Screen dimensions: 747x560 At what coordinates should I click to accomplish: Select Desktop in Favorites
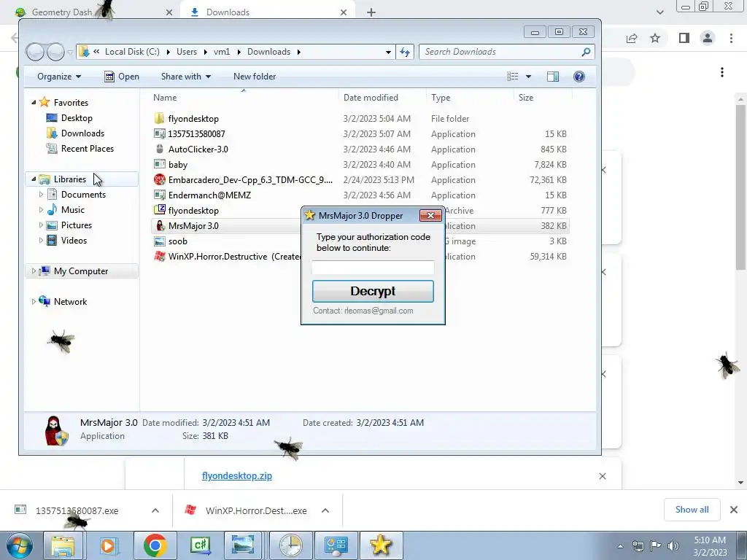tap(76, 118)
